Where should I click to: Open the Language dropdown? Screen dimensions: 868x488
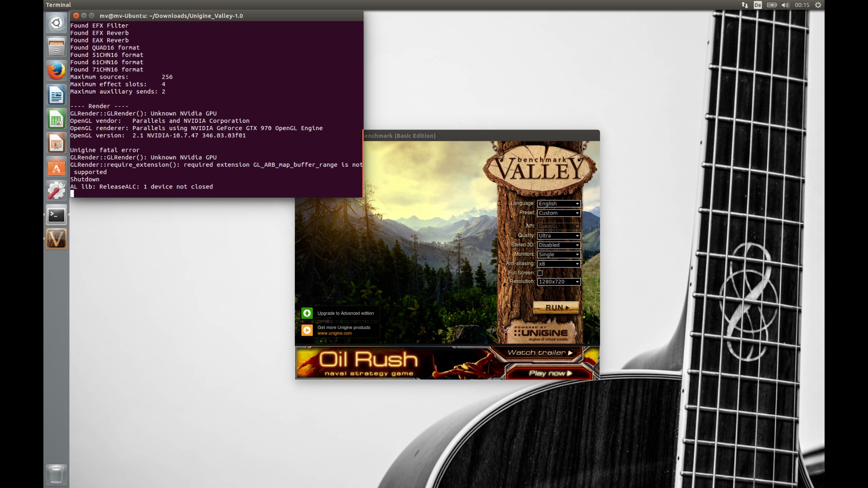point(559,204)
